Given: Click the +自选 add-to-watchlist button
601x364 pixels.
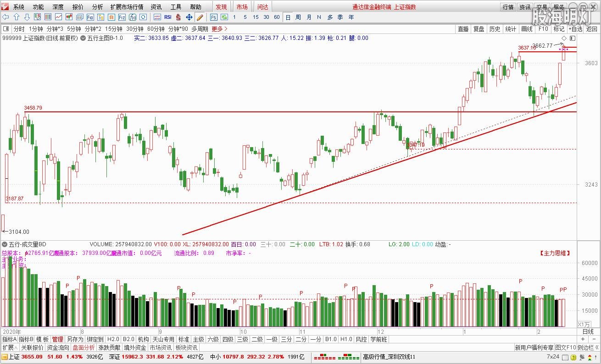Looking at the screenshot, I should [x=575, y=29].
